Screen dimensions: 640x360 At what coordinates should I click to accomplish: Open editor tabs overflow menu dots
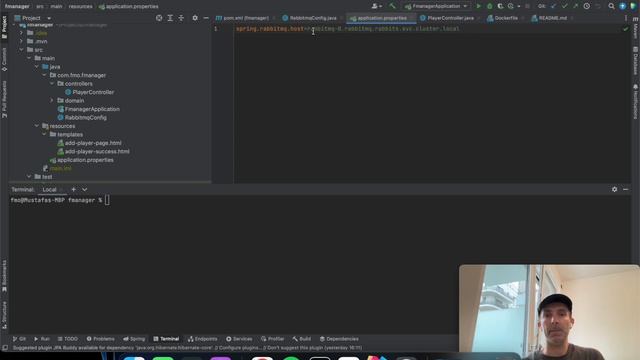[626, 18]
